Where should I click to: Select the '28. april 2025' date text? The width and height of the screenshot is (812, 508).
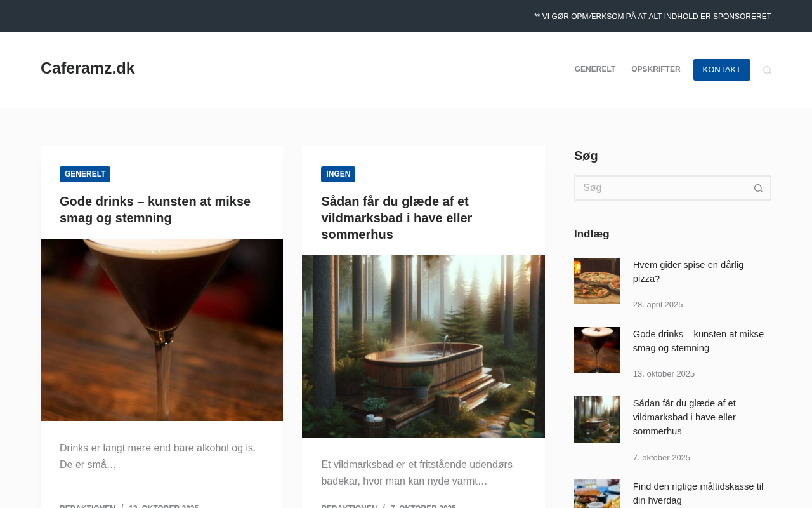(x=658, y=305)
